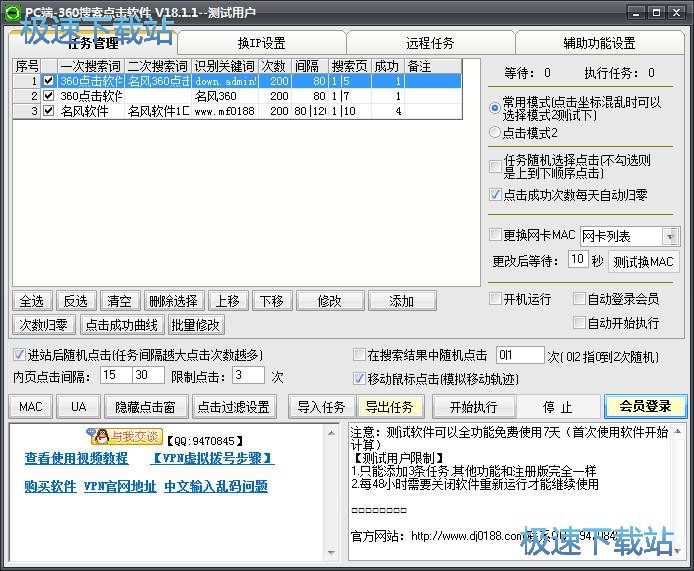Select the row with keyword '名风360'
Viewport: 694px width, 571px height.
click(x=237, y=96)
